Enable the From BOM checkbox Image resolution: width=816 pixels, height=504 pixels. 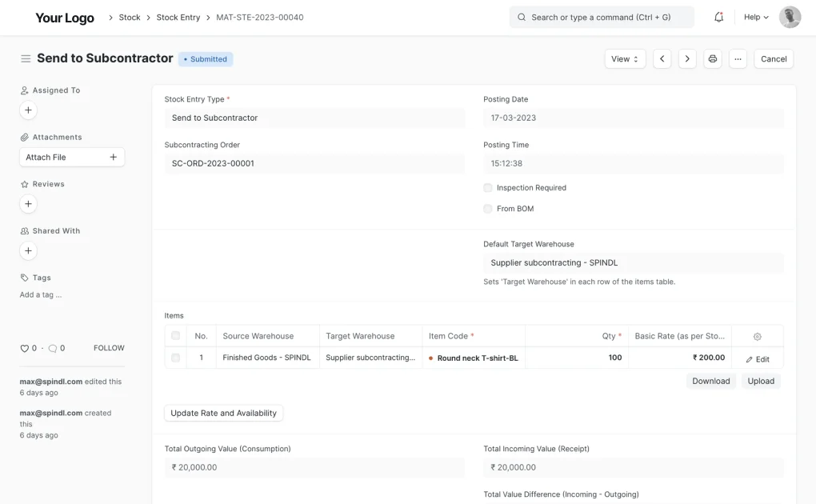[487, 208]
